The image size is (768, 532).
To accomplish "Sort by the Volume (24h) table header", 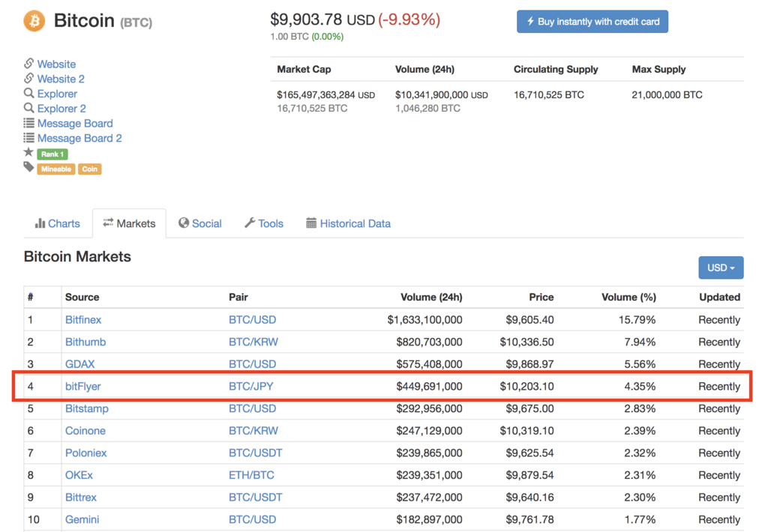I will pos(431,297).
